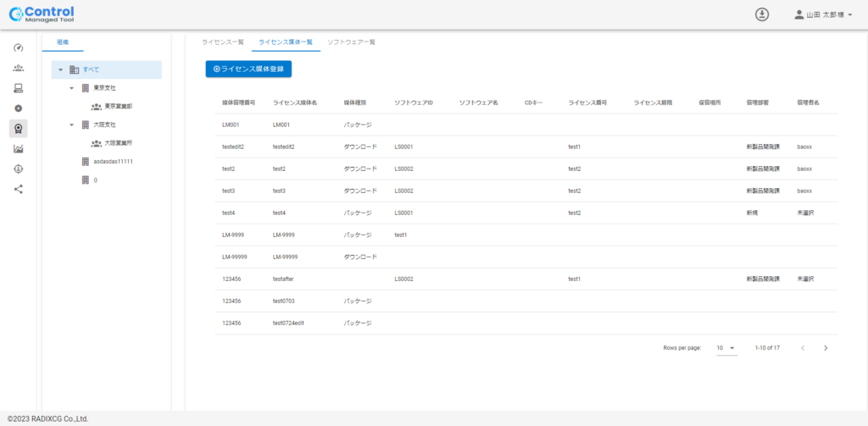Switch to ソフトウェア一覧 tab
Screen dimensions: 868x426
[352, 42]
